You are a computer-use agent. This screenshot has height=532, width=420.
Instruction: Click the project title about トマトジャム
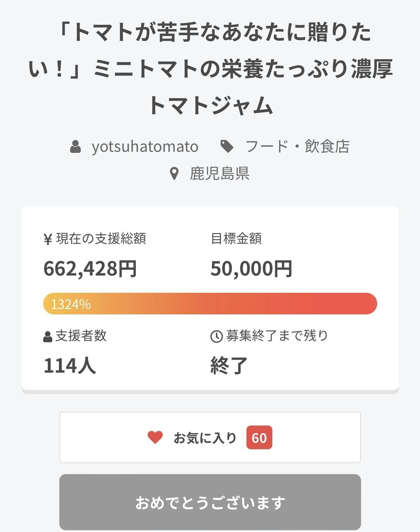210,68
